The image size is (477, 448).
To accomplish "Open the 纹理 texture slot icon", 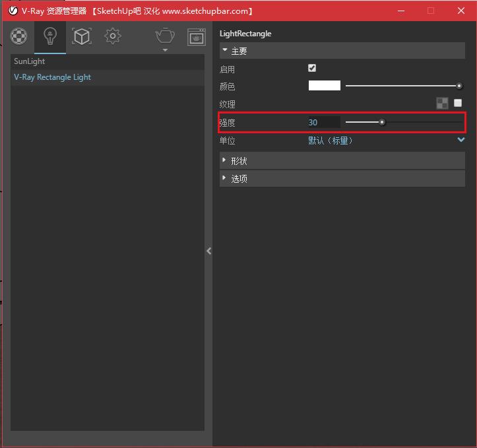I will [x=442, y=103].
